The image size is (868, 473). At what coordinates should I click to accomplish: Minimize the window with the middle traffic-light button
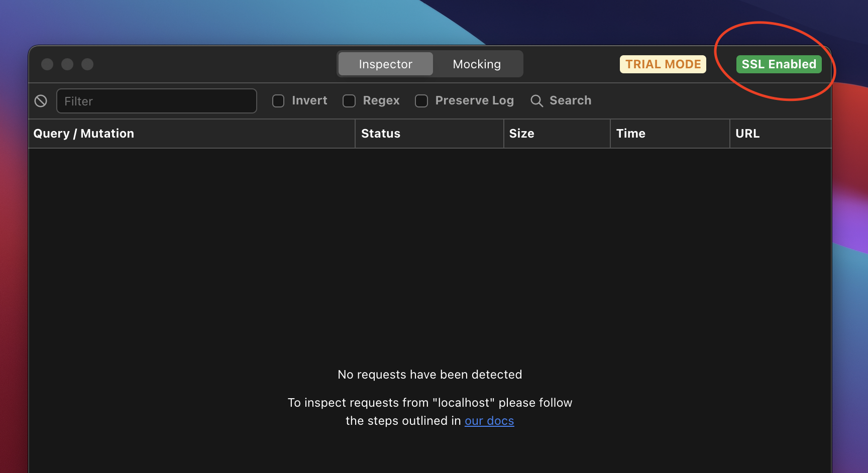[67, 64]
